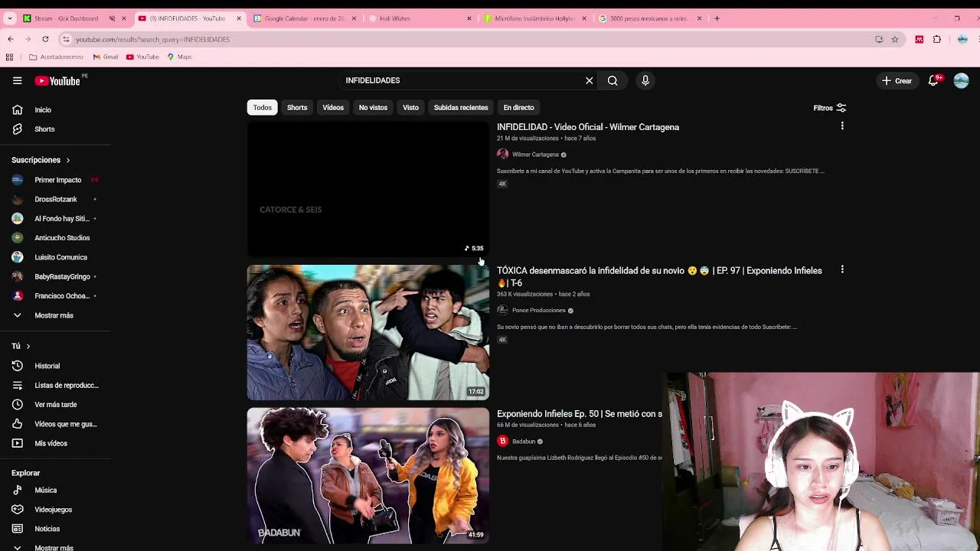Open the Gmail bookmark
980x551 pixels.
pyautogui.click(x=106, y=57)
